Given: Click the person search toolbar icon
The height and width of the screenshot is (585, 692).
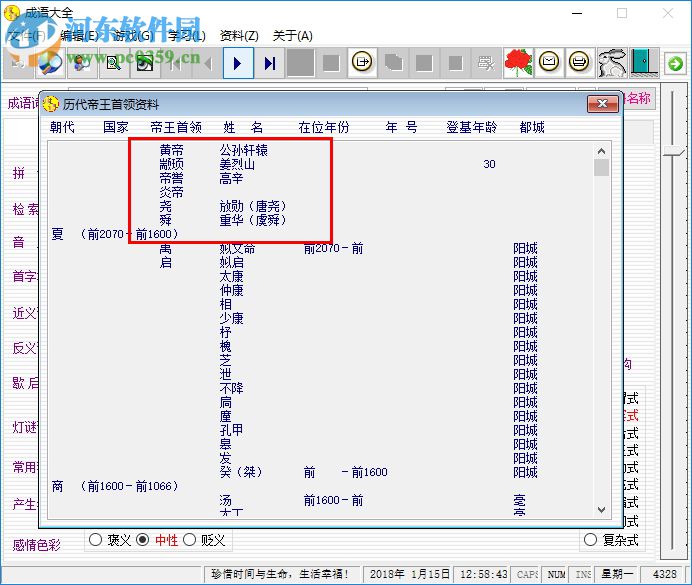Looking at the screenshot, I should coord(82,64).
